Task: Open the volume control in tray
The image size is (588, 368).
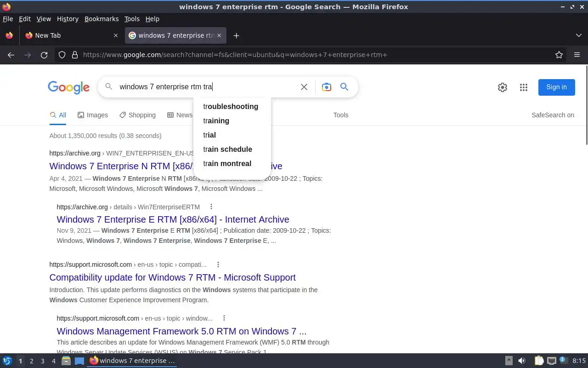Action: pyautogui.click(x=522, y=361)
